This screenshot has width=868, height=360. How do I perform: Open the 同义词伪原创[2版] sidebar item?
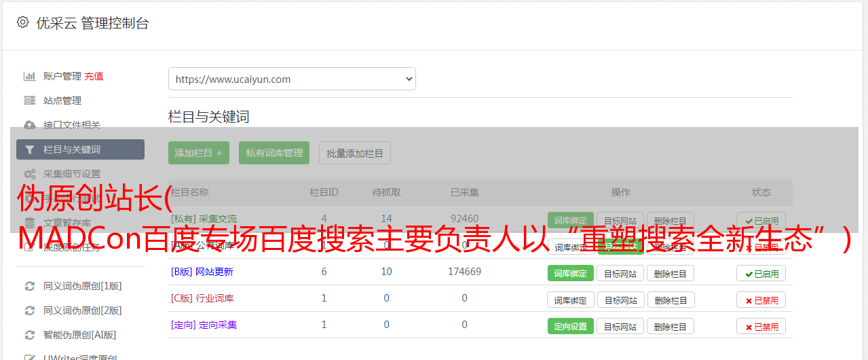pos(83,310)
